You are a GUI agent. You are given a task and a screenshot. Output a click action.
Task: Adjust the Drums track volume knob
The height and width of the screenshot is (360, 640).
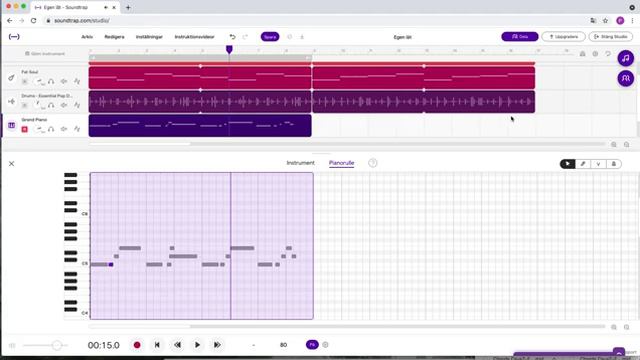point(39,105)
